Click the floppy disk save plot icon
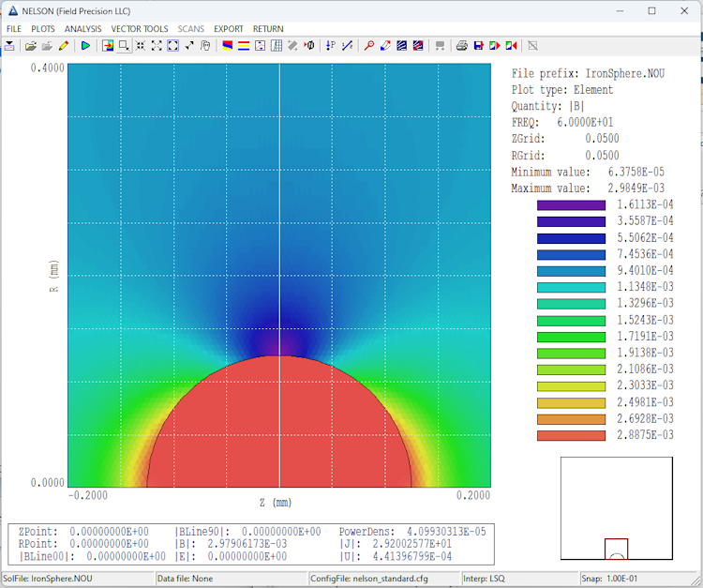This screenshot has height=588, width=703. point(478,46)
